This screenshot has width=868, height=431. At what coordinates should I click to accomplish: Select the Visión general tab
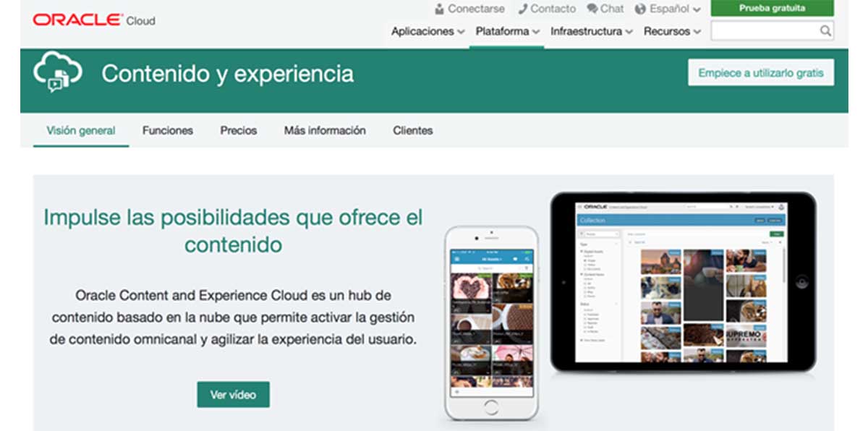pos(81,131)
